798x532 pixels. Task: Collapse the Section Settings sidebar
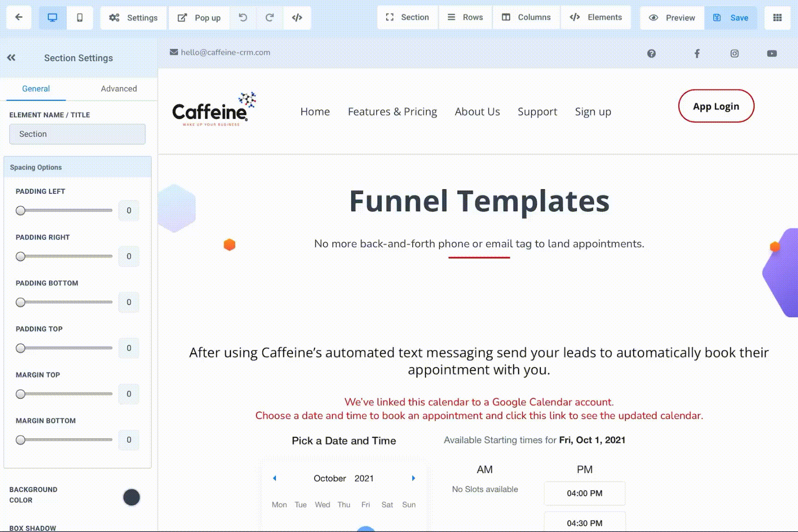pyautogui.click(x=11, y=58)
